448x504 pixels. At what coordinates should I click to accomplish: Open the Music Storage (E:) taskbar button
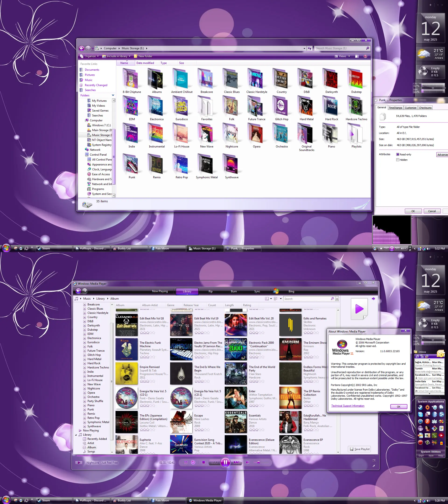pyautogui.click(x=205, y=248)
